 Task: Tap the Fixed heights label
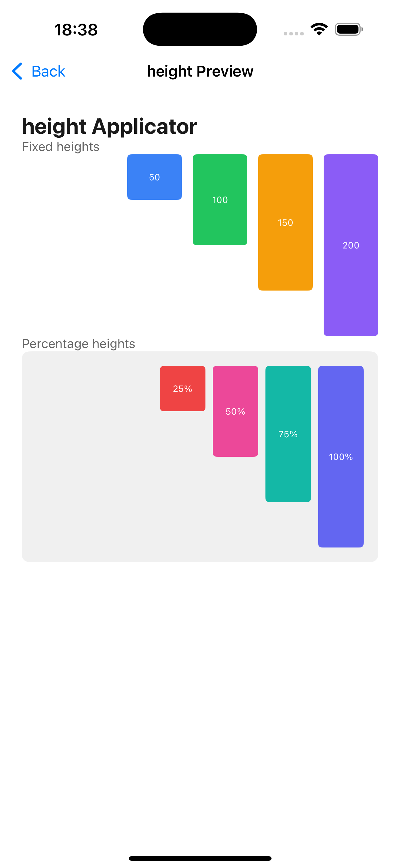click(61, 147)
